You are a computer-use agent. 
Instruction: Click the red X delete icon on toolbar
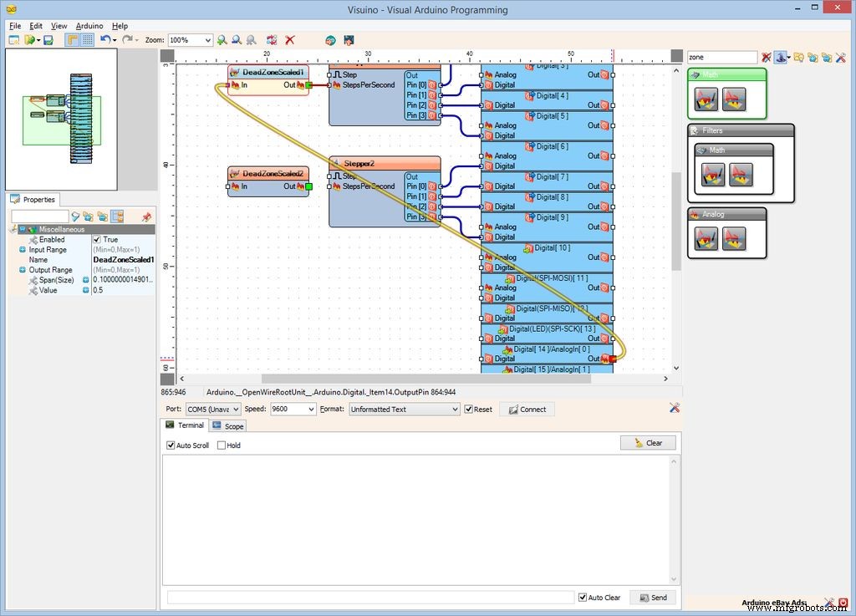click(288, 39)
